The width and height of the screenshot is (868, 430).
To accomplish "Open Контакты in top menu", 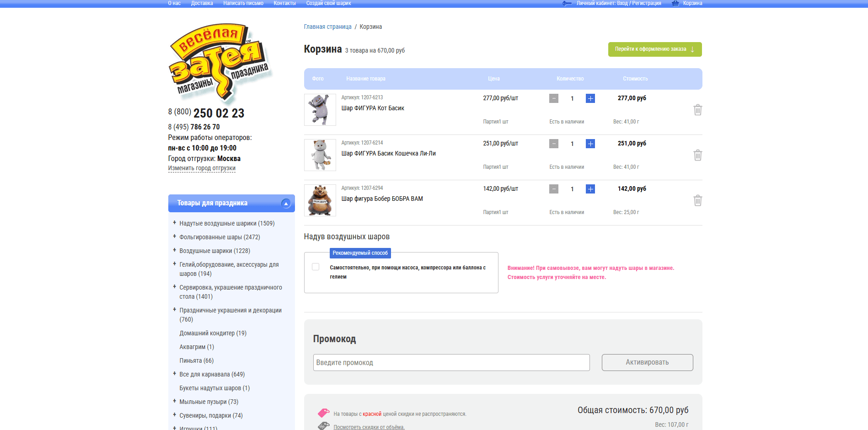I will 284,3.
